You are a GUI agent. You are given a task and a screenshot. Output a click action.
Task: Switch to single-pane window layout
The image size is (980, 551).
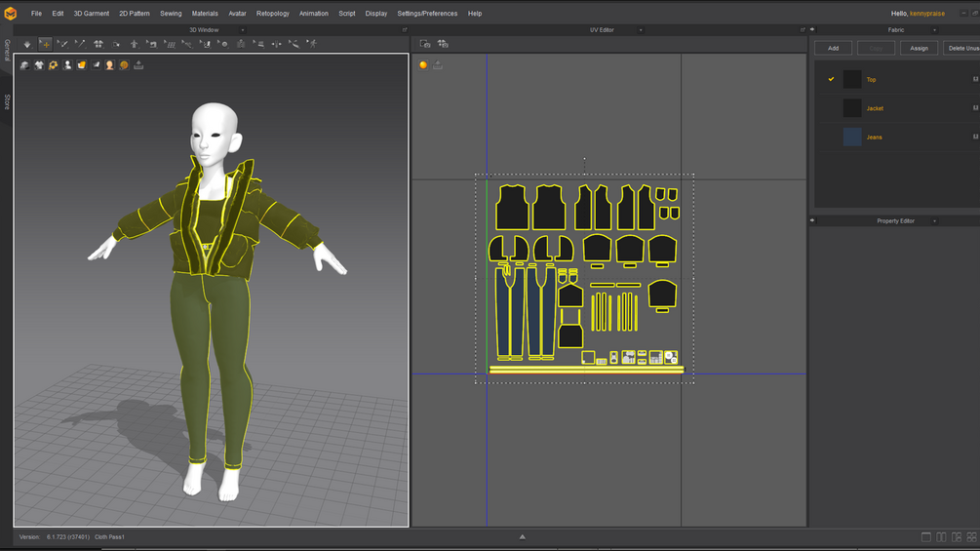click(x=925, y=537)
